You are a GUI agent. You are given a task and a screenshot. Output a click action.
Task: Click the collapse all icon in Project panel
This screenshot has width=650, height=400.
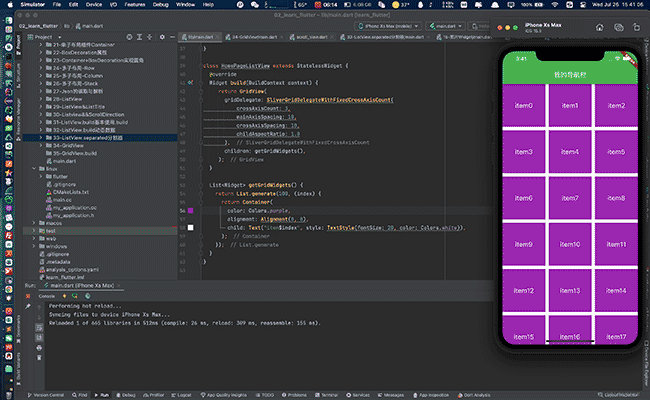[x=150, y=37]
